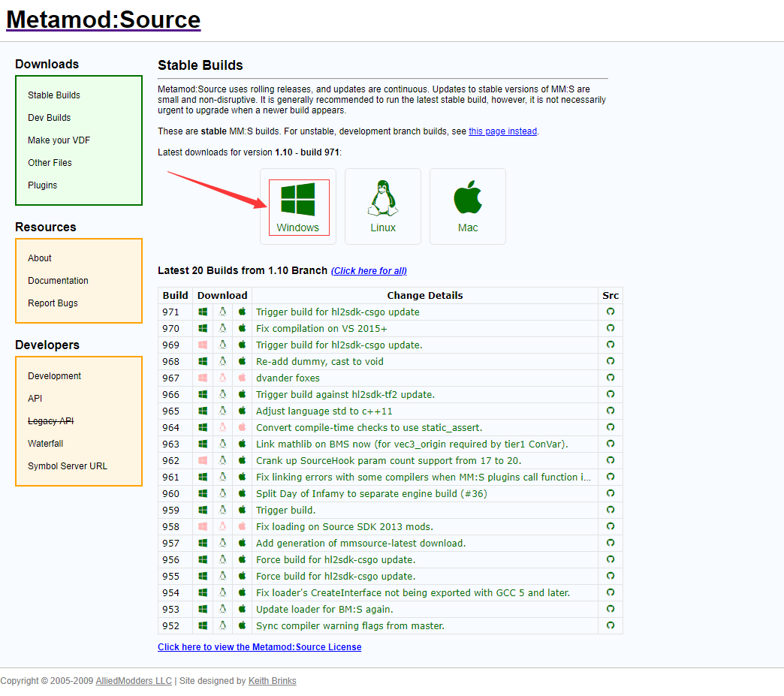Open source commit for build 963
The image size is (784, 696).
click(x=611, y=444)
